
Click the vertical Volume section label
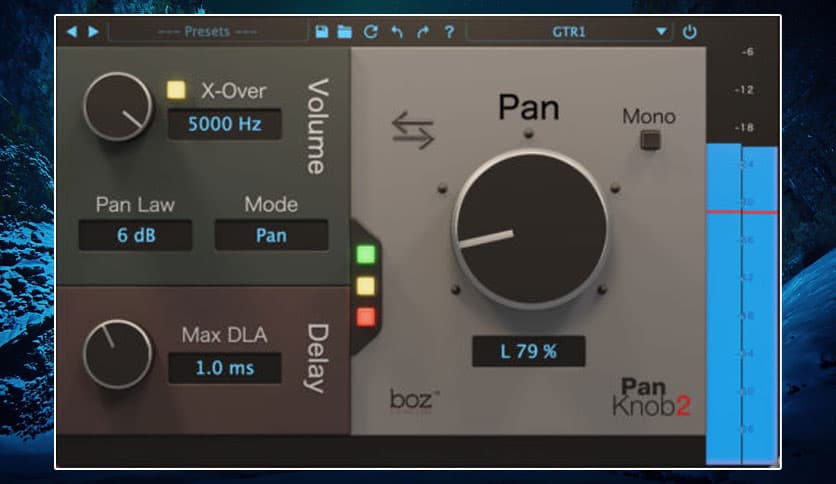317,126
